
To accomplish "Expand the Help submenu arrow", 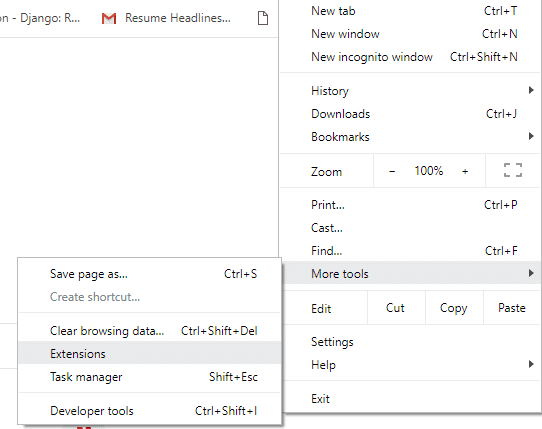I will (531, 364).
